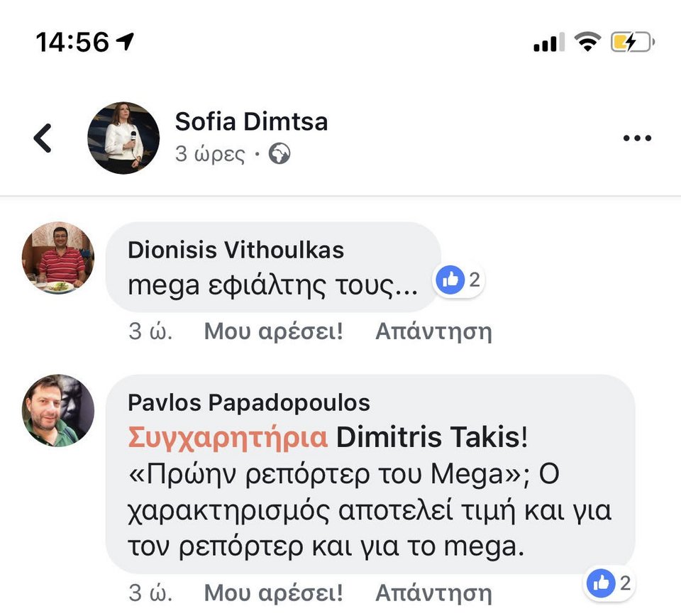The height and width of the screenshot is (616, 681).
Task: Tap the 14:56 clock in status bar
Action: click(x=73, y=43)
